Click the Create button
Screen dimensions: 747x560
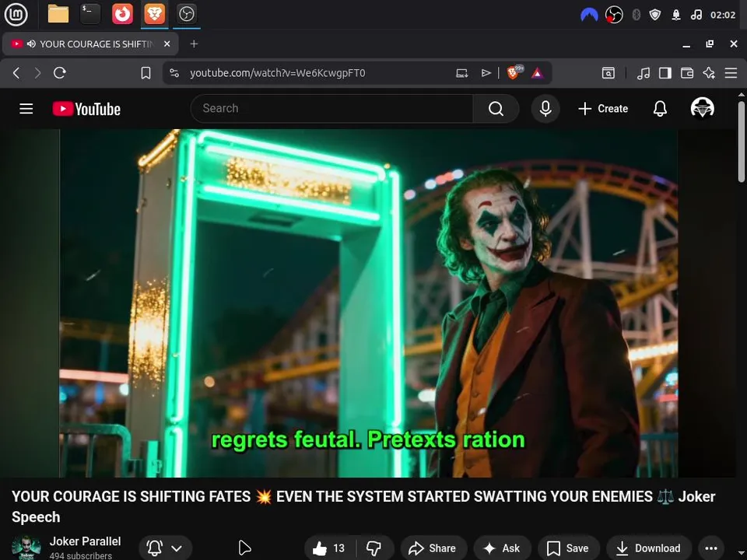coord(603,109)
